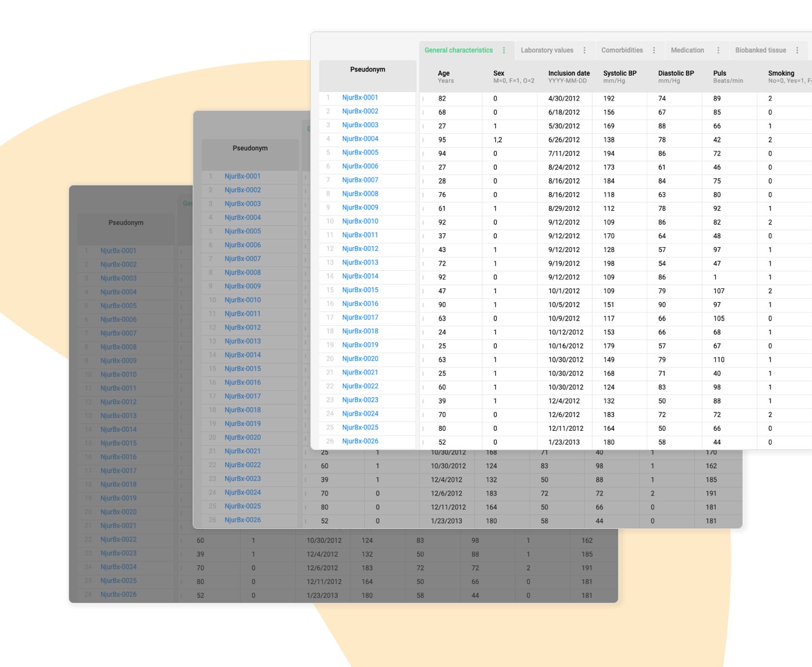Select the Age cell showing 95
Screen dimensions: 812x667
tap(442, 139)
